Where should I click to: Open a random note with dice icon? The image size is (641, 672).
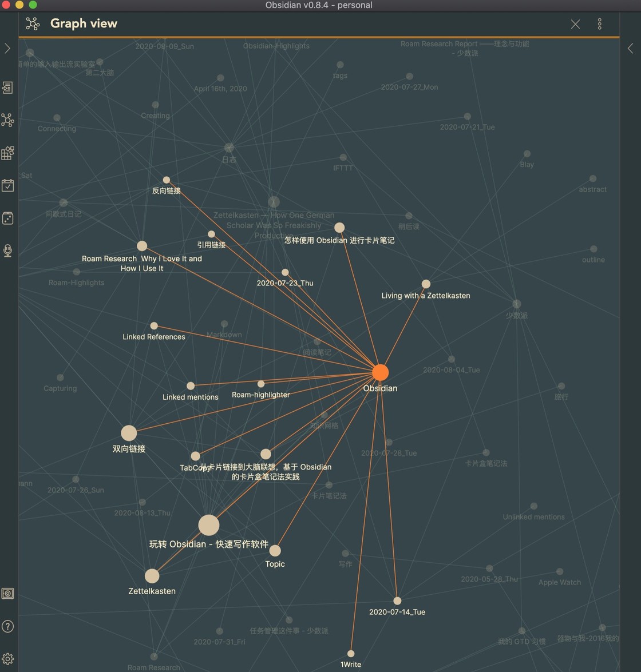click(x=7, y=218)
